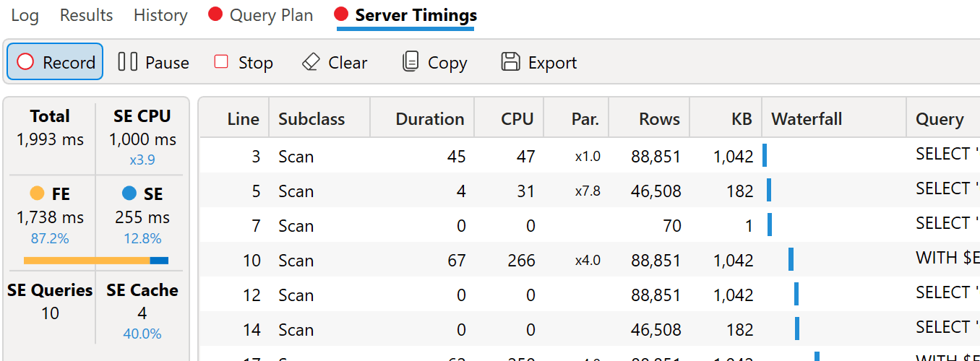Screen dimensions: 980x361
Task: Select the Scan row at line 5
Action: (590, 191)
